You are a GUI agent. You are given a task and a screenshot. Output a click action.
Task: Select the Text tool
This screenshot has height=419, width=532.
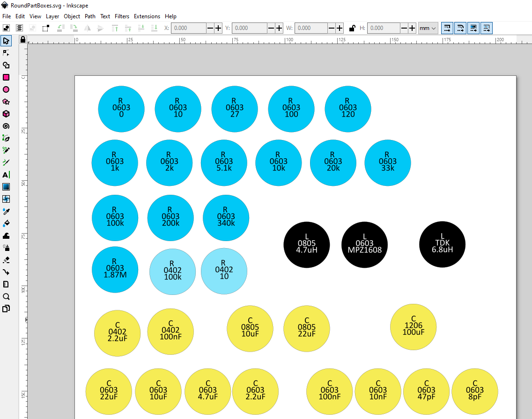6,175
